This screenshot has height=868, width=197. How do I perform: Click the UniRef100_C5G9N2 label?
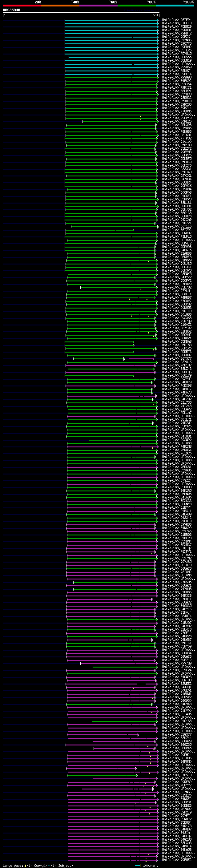coord(177,335)
